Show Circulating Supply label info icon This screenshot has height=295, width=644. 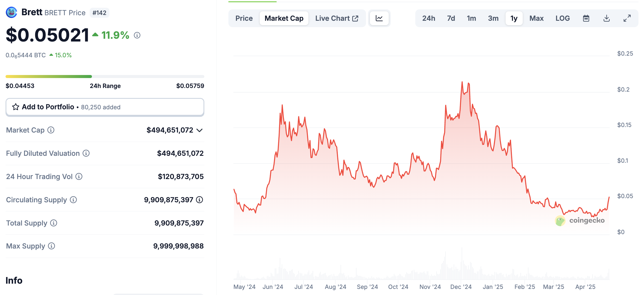(x=73, y=200)
